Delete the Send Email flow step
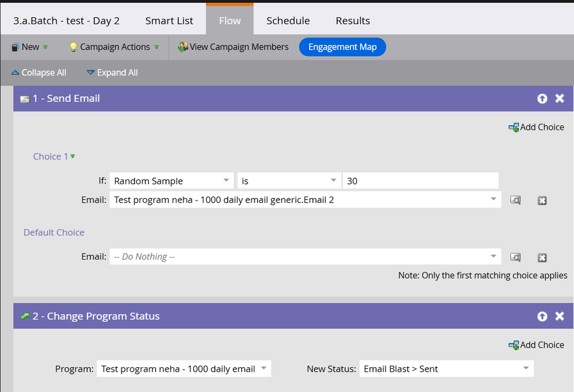 point(560,99)
